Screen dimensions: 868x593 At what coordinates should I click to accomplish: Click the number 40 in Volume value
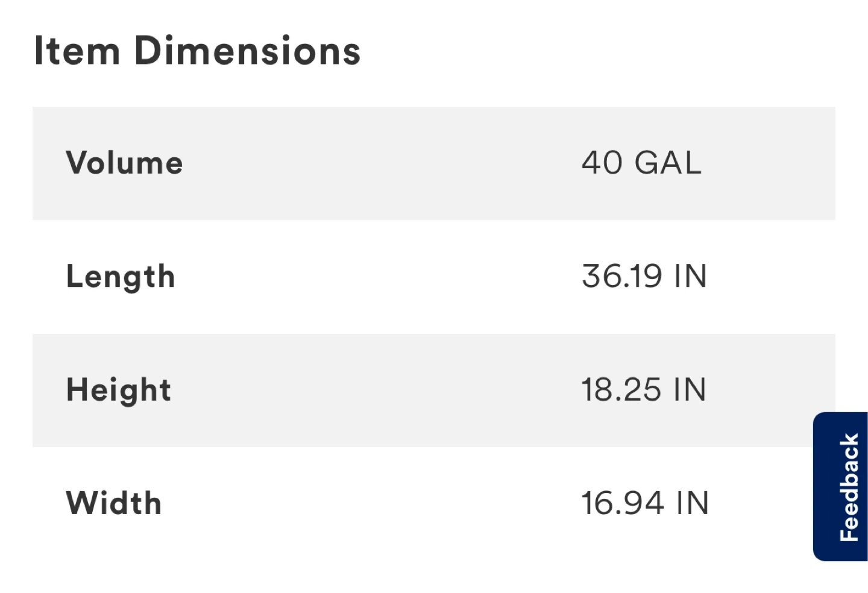click(x=602, y=163)
